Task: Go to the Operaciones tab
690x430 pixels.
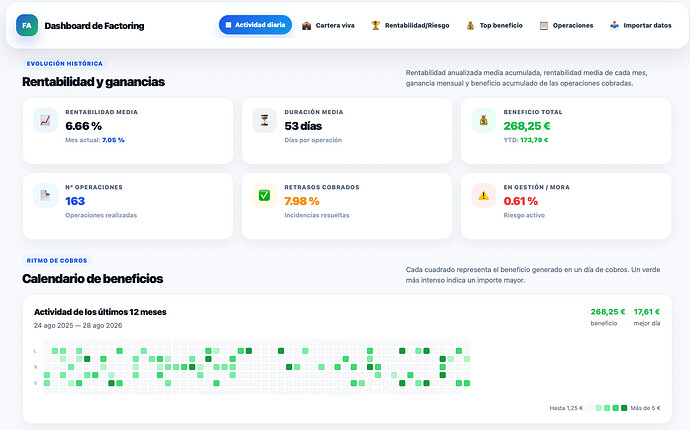Action: [x=566, y=26]
